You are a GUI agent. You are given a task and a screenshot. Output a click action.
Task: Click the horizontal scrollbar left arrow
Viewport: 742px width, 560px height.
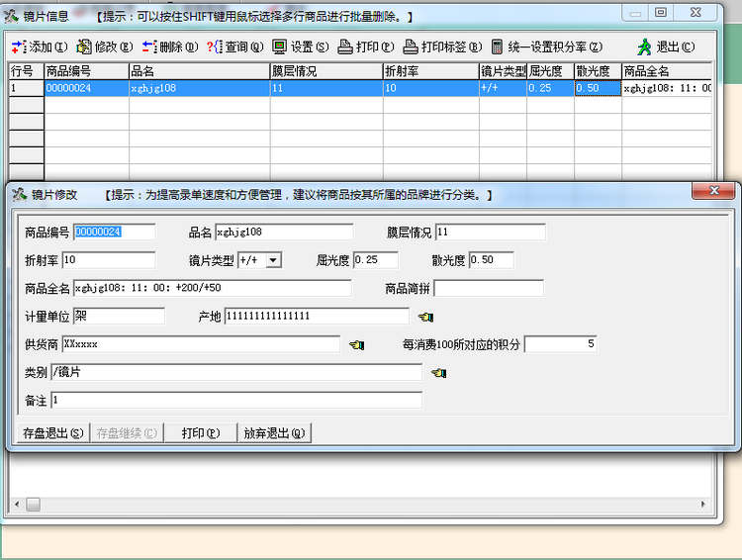coord(17,505)
